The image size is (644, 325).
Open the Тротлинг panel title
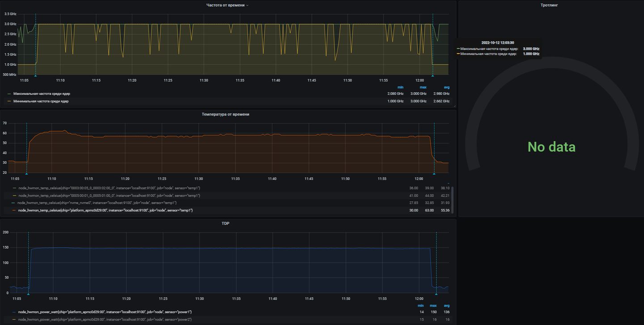(549, 5)
